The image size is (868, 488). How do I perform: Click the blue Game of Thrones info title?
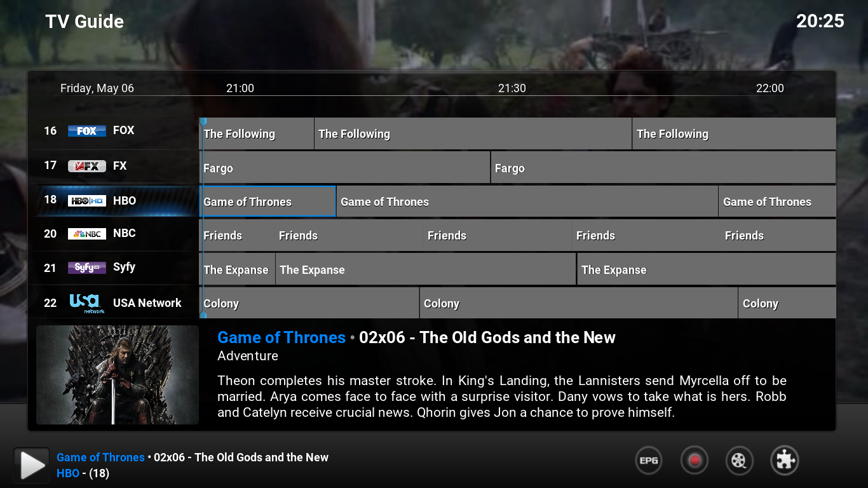281,337
